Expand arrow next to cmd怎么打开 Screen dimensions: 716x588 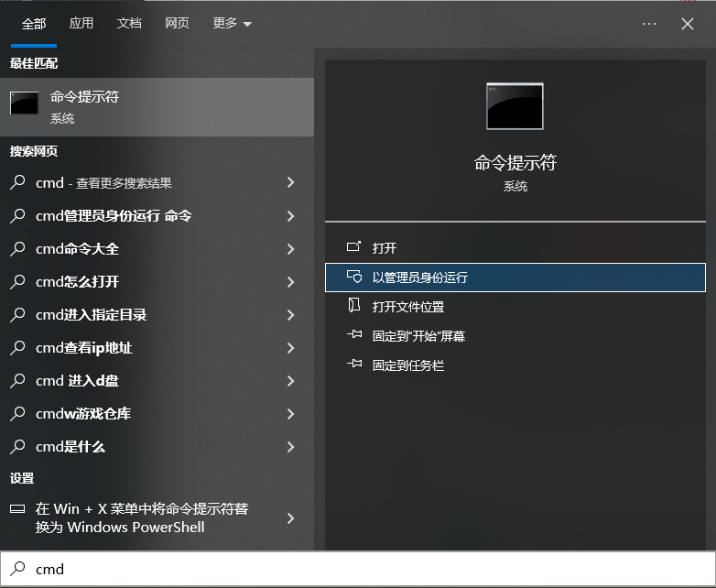290,282
